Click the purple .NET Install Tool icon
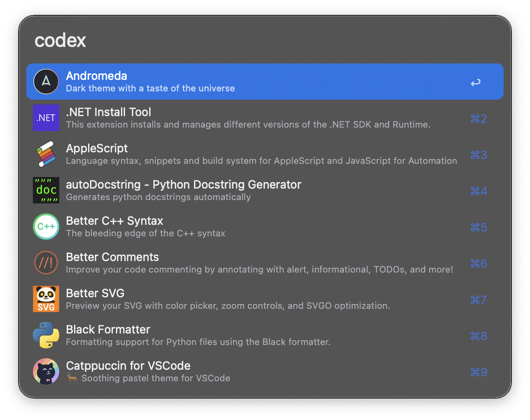The width and height of the screenshot is (530, 420). pos(46,117)
